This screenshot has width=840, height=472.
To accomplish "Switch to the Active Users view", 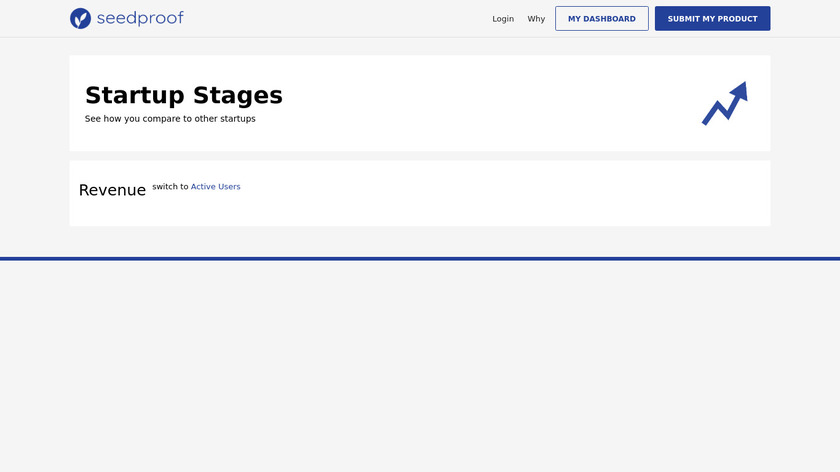I will [x=215, y=187].
